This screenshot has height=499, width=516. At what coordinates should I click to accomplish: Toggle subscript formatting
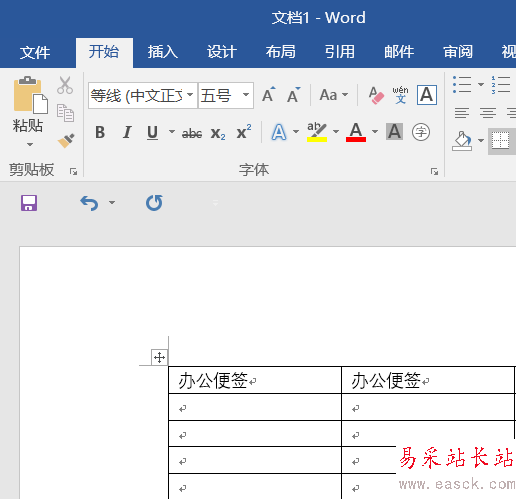(x=218, y=133)
